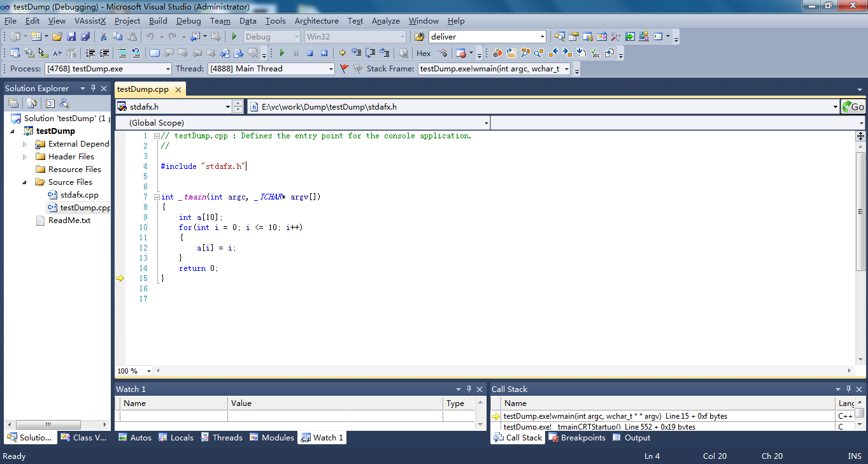Click the Undo arrow icon

150,36
